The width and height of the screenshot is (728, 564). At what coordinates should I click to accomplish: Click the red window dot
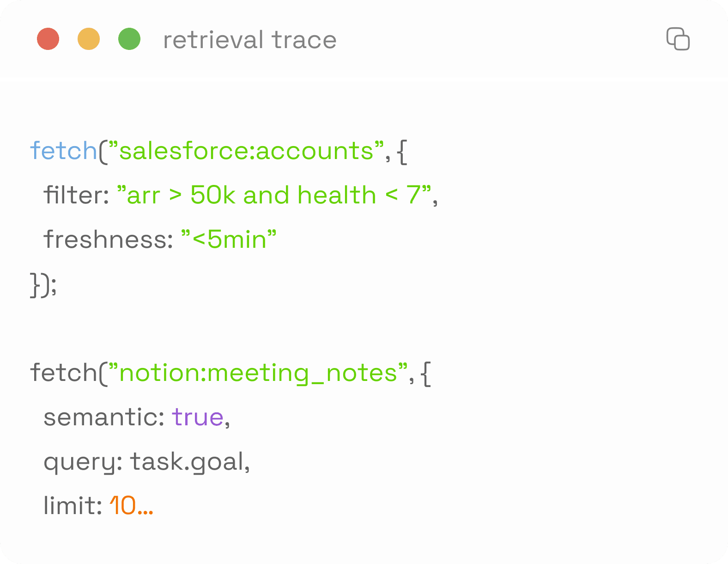48,39
